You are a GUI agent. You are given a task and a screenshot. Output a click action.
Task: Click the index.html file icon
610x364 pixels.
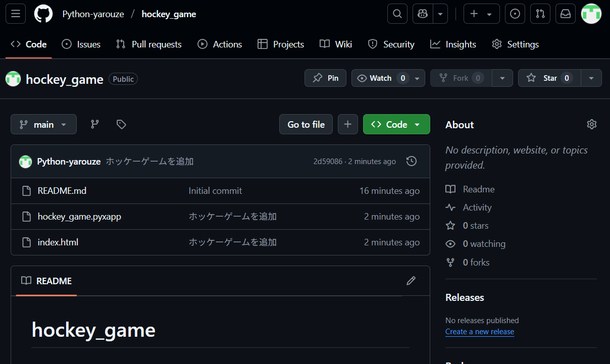(x=27, y=242)
